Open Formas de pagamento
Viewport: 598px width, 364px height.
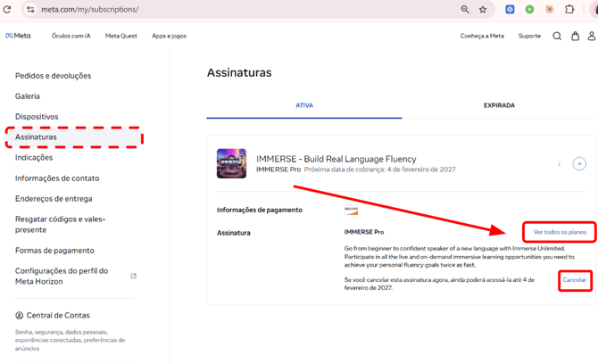(x=54, y=251)
